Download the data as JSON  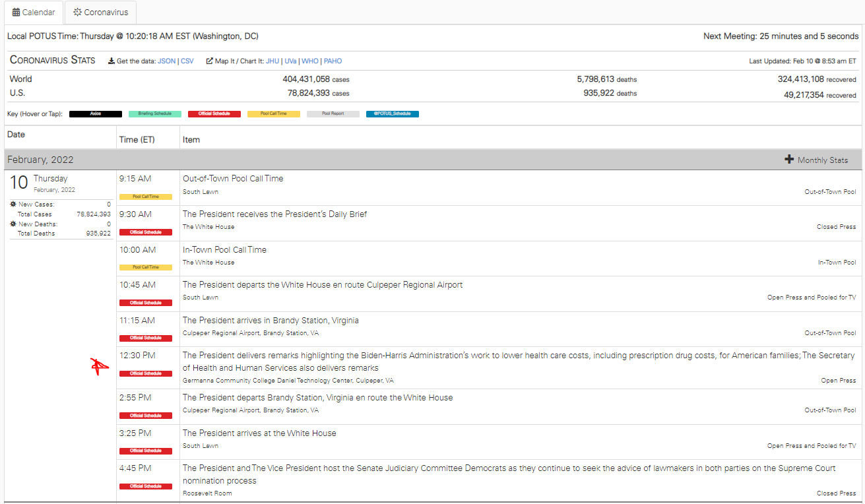(x=167, y=61)
